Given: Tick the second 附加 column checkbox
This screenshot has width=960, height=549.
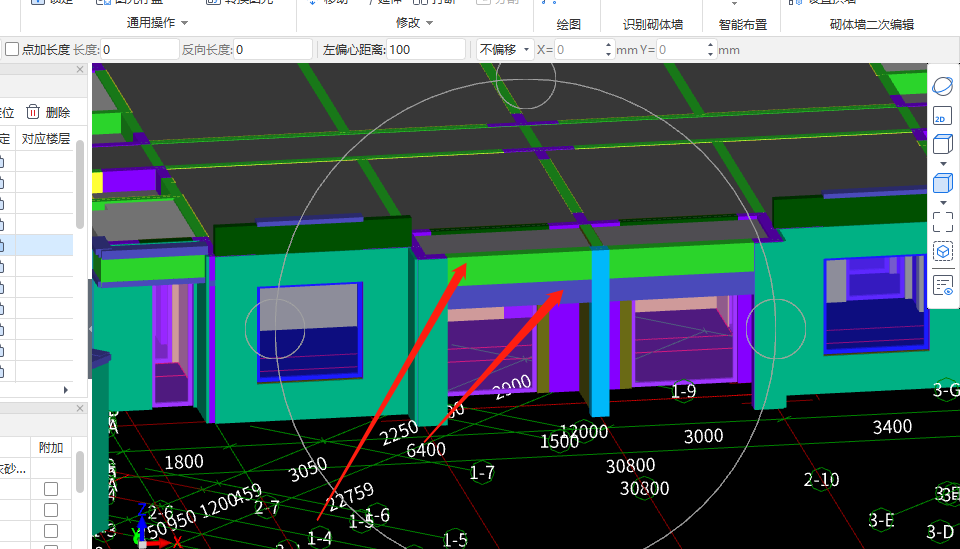Looking at the screenshot, I should pos(51,510).
